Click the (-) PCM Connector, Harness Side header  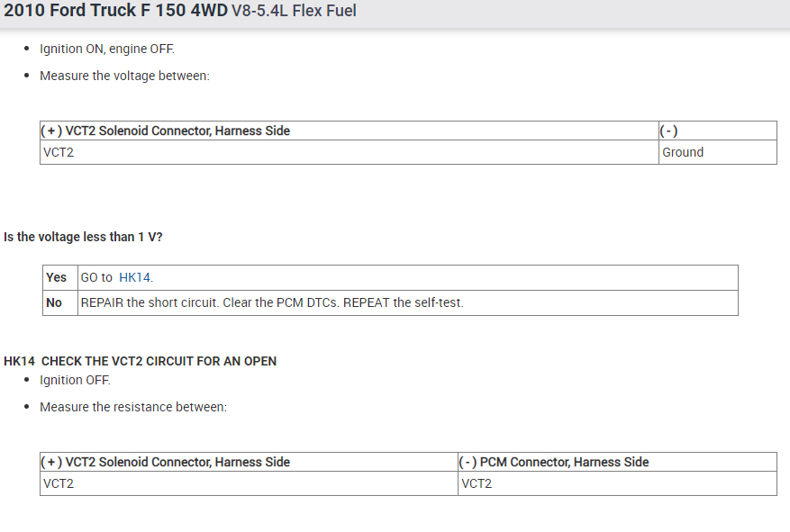pyautogui.click(x=554, y=462)
